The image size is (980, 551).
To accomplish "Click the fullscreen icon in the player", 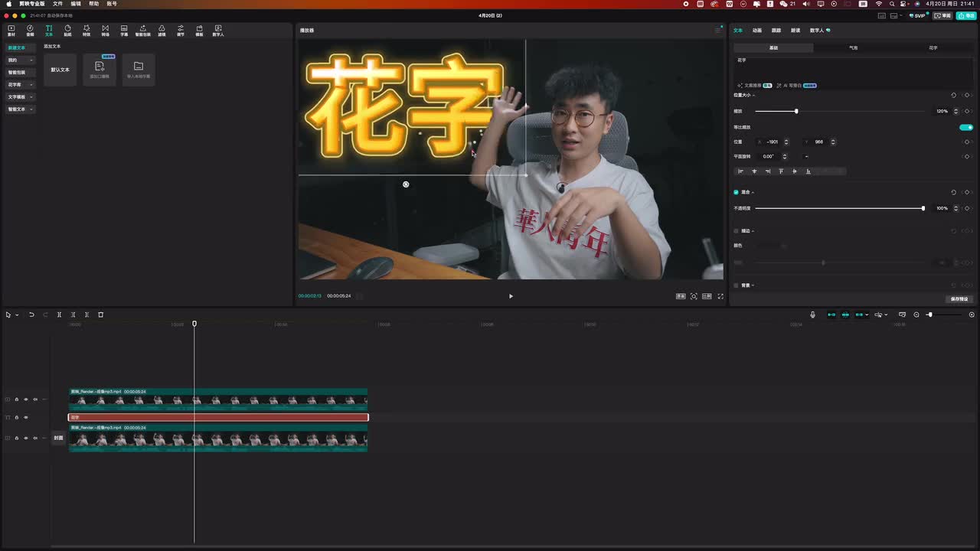I will (720, 296).
